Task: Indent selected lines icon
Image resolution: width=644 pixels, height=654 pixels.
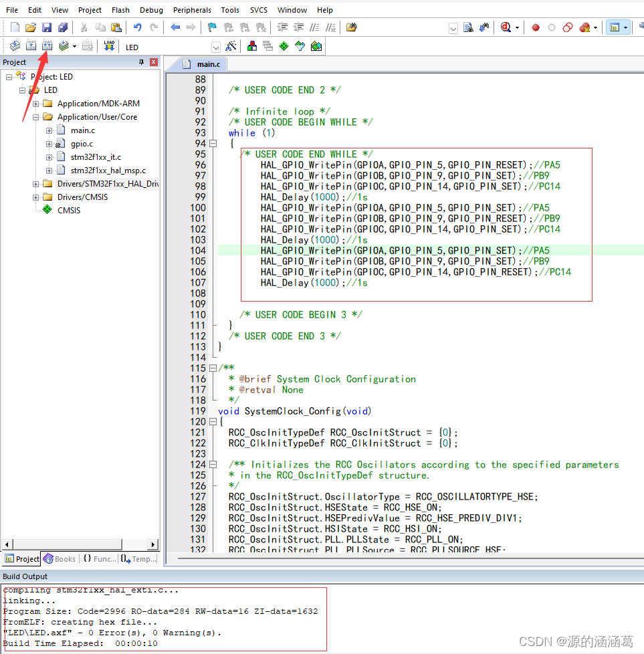Action: pos(282,27)
